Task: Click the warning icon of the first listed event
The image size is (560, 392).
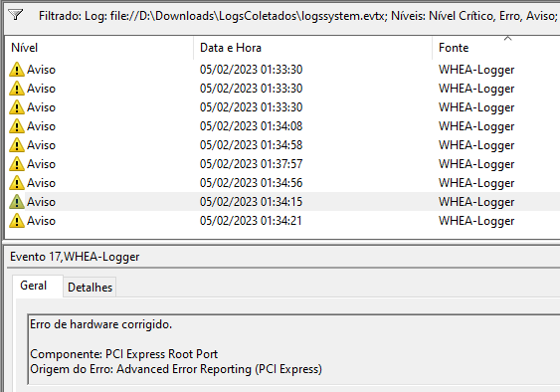Action: pos(17,70)
